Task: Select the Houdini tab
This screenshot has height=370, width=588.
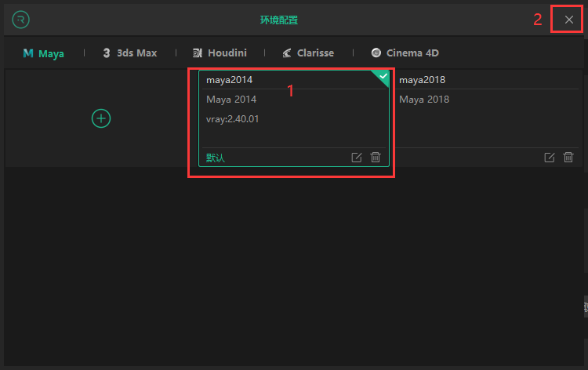Action: [x=220, y=53]
